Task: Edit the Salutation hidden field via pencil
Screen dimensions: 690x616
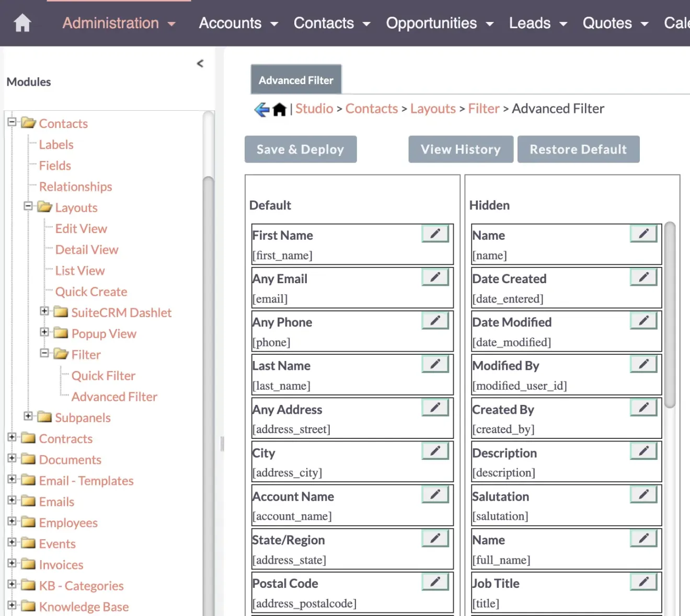Action: (x=643, y=495)
